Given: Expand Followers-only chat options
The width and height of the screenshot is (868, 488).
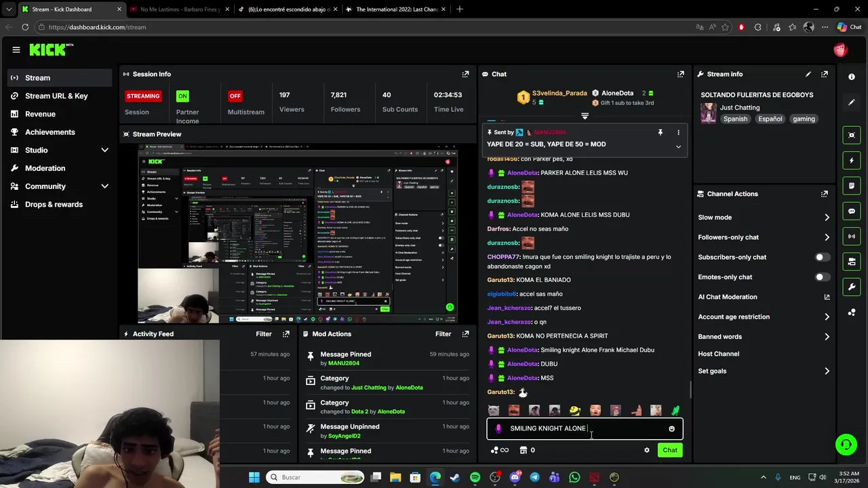Looking at the screenshot, I should pyautogui.click(x=827, y=237).
